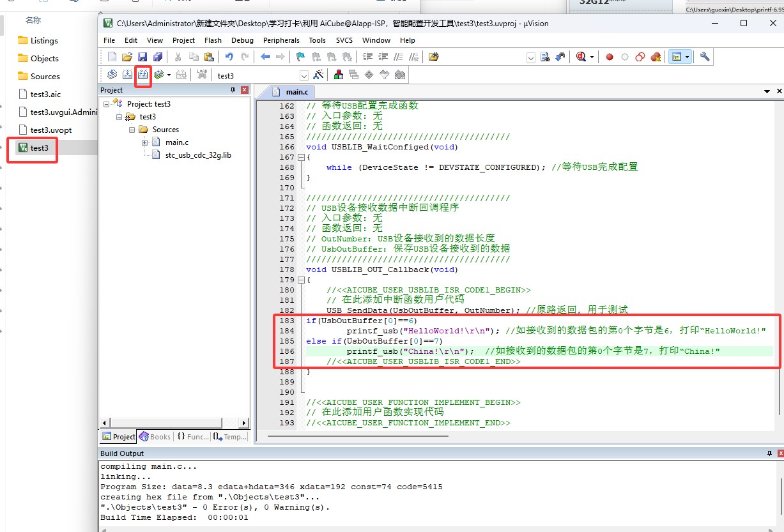784x532 pixels.
Task: Open the SVCS menu
Action: pos(344,40)
